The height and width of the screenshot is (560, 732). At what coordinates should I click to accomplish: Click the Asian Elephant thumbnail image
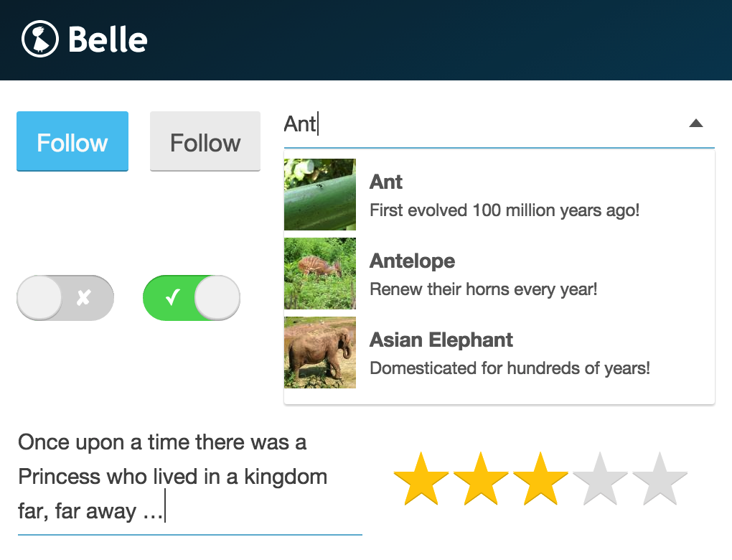319,352
